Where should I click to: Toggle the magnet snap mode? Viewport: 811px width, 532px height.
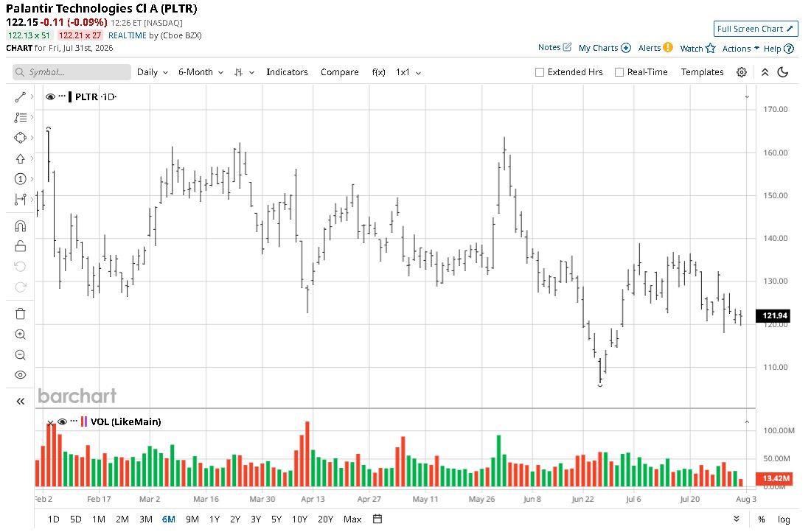(x=20, y=226)
